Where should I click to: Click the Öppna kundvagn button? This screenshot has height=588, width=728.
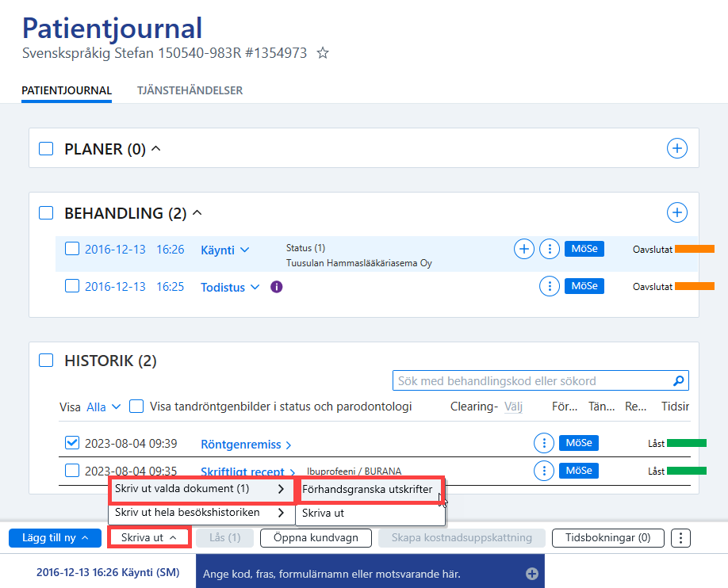point(316,538)
